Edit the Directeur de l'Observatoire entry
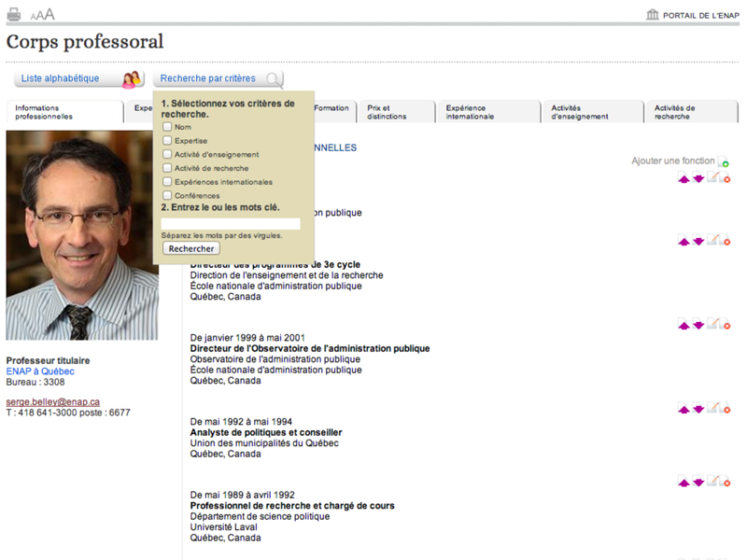 (712, 323)
